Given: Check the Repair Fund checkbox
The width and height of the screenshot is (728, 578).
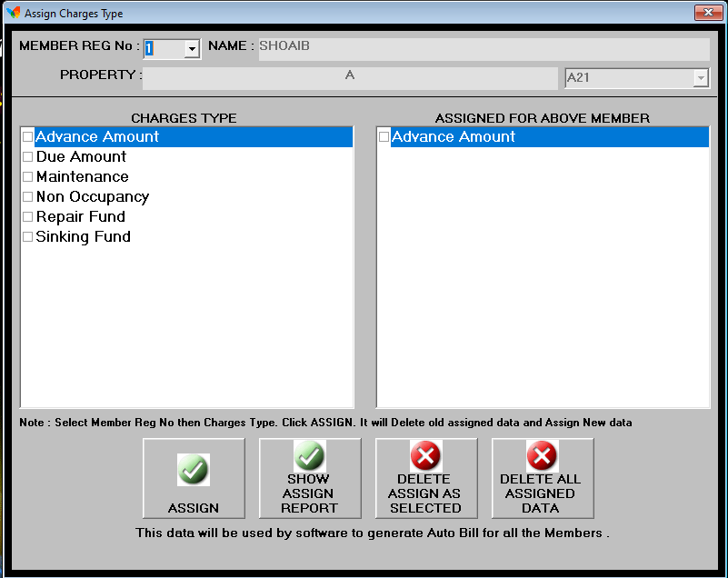Looking at the screenshot, I should tap(28, 216).
